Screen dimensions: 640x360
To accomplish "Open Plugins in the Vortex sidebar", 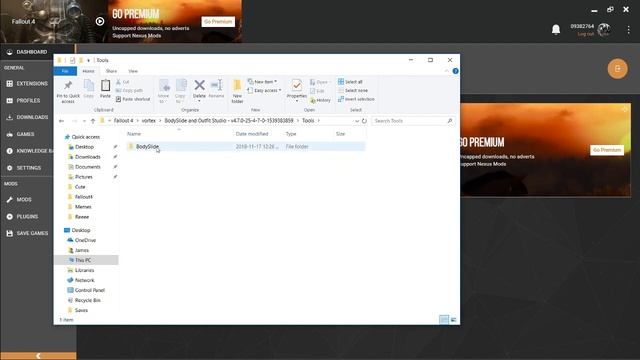I will [x=27, y=216].
